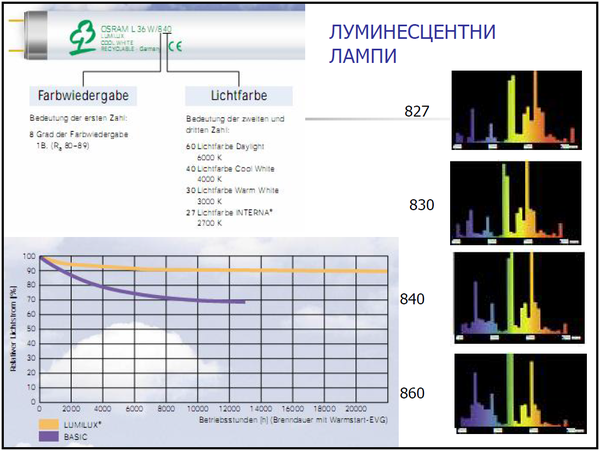Image resolution: width=600 pixels, height=451 pixels.
Task: Click the 30 Lichtfarbe Warm White entry
Action: (232, 195)
